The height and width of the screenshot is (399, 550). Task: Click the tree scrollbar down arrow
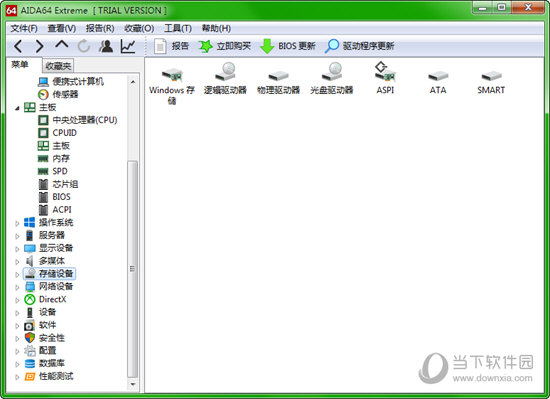coord(133,384)
